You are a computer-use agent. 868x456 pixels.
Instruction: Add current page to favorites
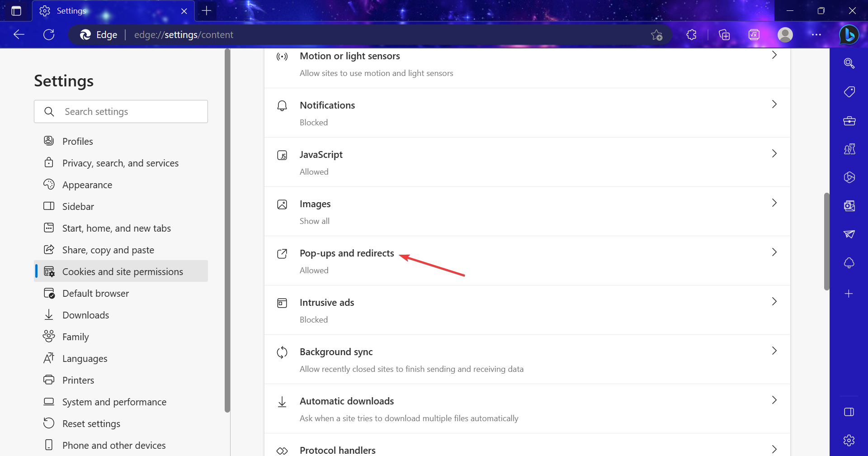[x=657, y=34]
